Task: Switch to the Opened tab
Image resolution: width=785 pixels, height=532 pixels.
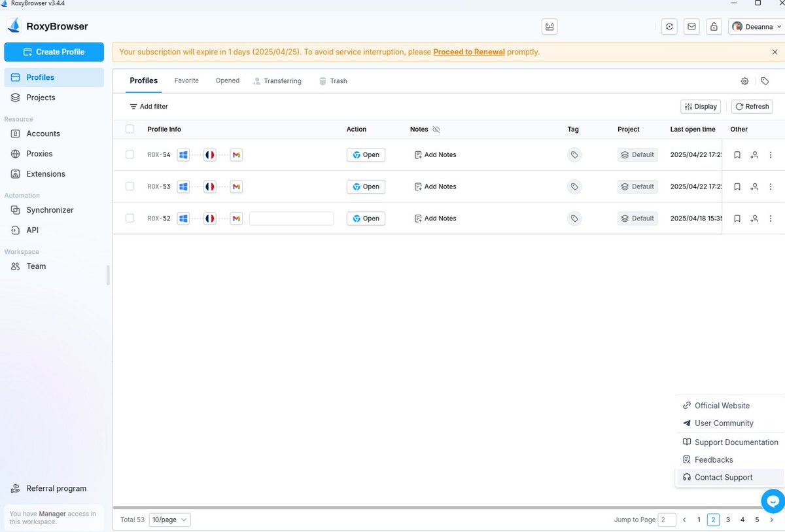Action: pyautogui.click(x=228, y=80)
